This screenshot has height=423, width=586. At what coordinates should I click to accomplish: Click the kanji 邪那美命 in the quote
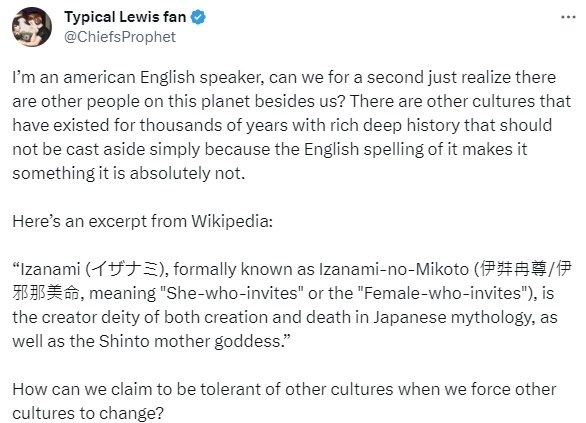click(x=46, y=293)
